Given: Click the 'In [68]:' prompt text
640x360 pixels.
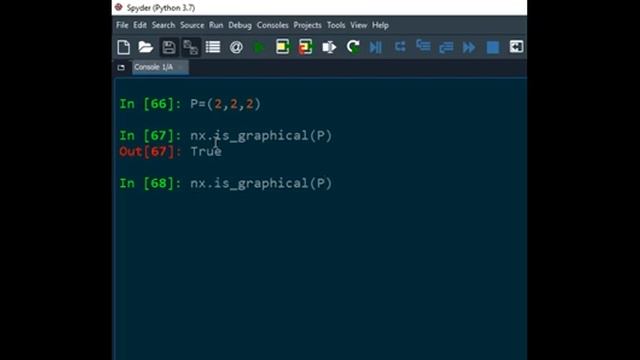Looking at the screenshot, I should tap(150, 183).
